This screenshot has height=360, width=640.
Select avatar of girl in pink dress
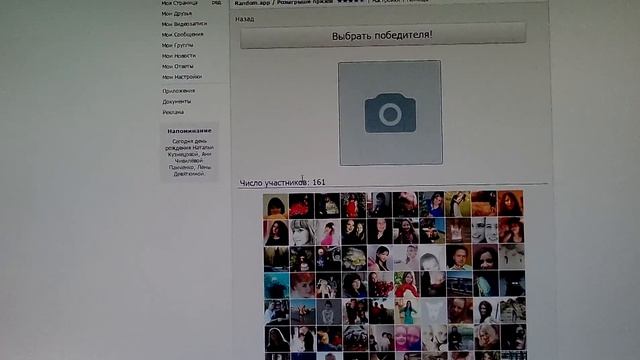(x=328, y=232)
